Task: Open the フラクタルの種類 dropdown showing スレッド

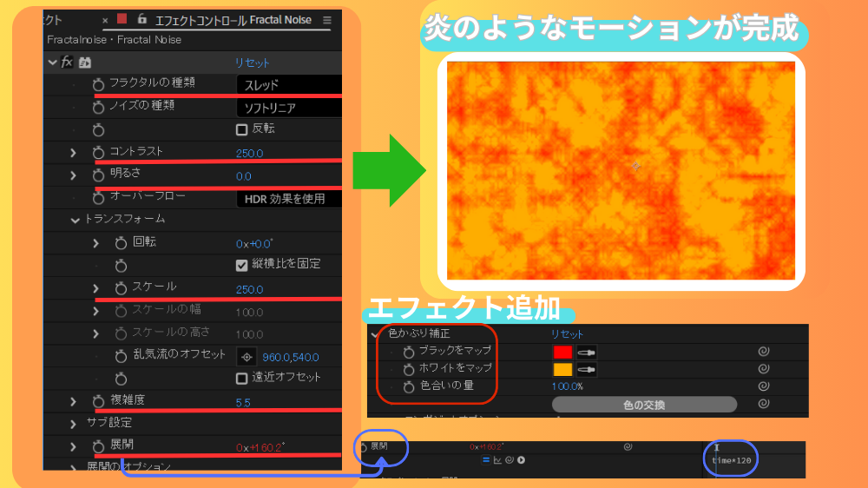Action: pos(288,85)
